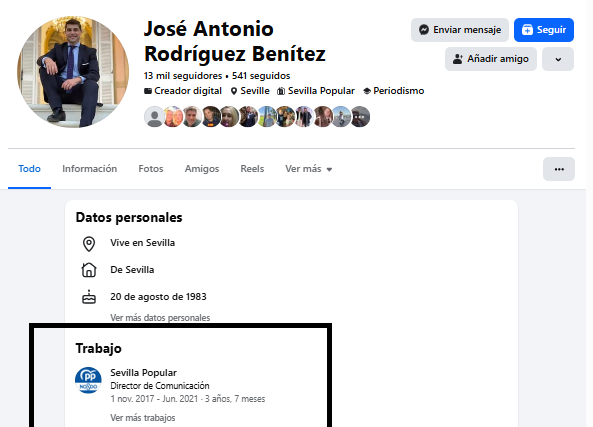Click the 20 de agosto de 1983 text
Screen dimensions: 593x427
pos(158,297)
